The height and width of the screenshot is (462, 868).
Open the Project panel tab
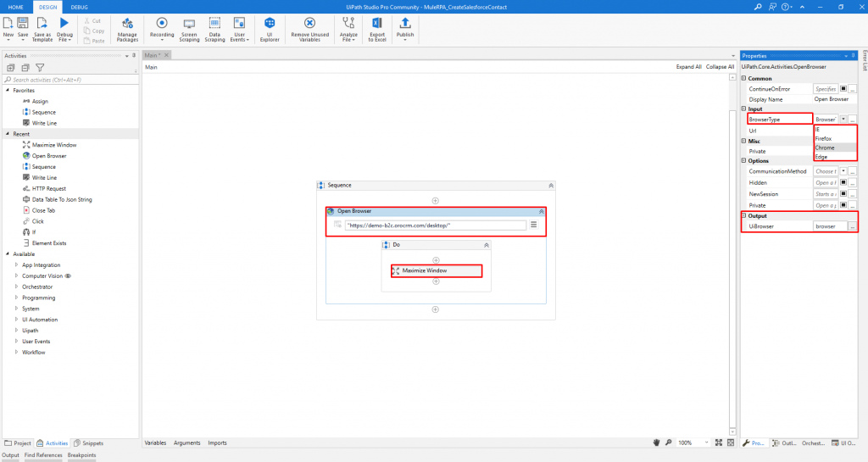(x=19, y=443)
